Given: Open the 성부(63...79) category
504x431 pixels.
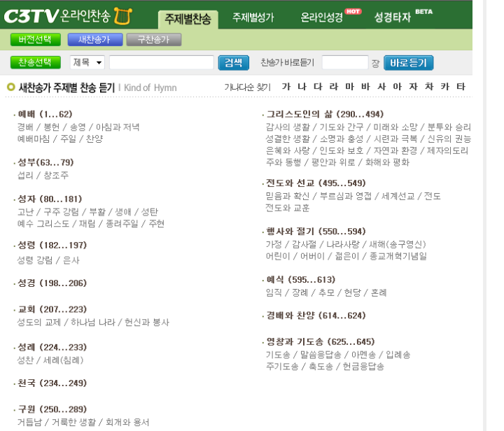Looking at the screenshot, I should tap(45, 162).
